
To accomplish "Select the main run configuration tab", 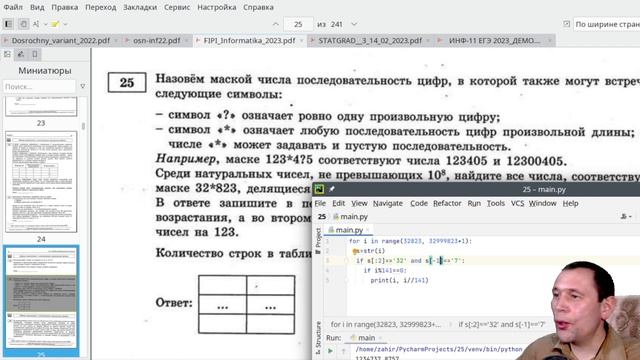I will [x=363, y=338].
